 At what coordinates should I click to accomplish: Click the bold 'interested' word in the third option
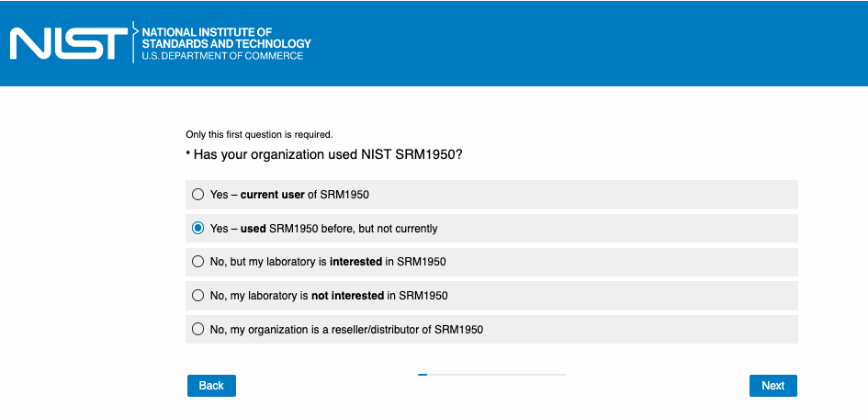(x=355, y=262)
